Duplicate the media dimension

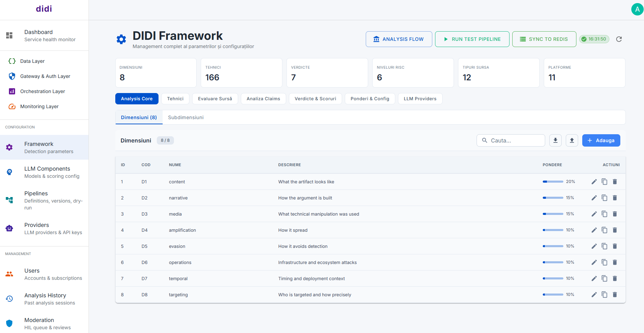click(x=605, y=214)
